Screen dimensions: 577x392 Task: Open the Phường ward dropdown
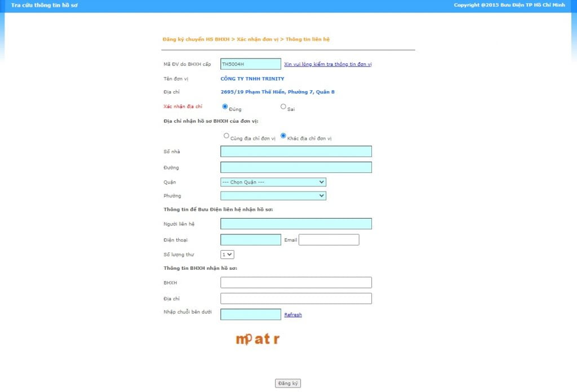click(x=273, y=195)
